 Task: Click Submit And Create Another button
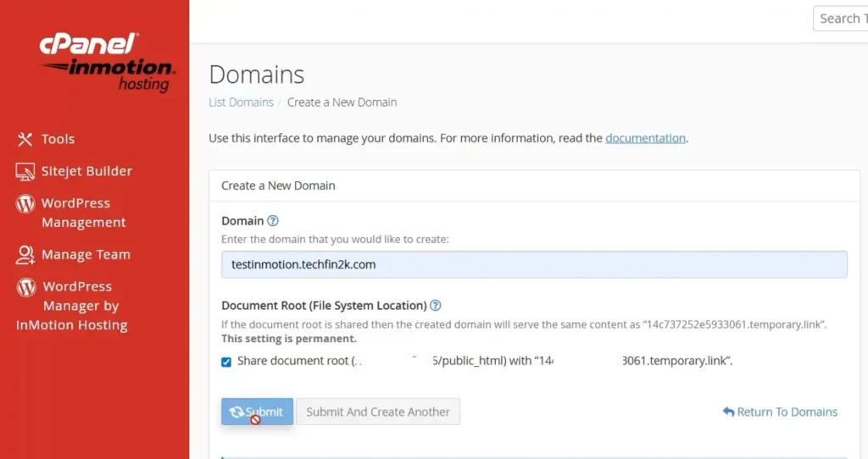click(378, 412)
